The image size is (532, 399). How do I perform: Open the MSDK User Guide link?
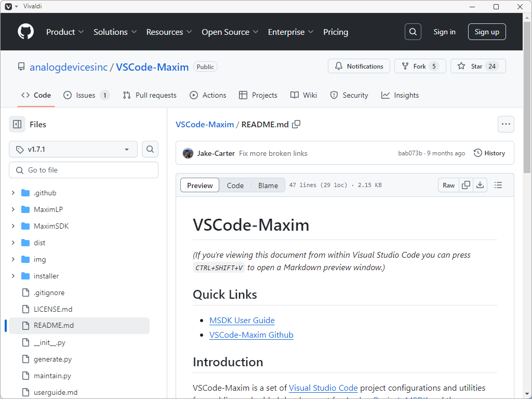[242, 320]
